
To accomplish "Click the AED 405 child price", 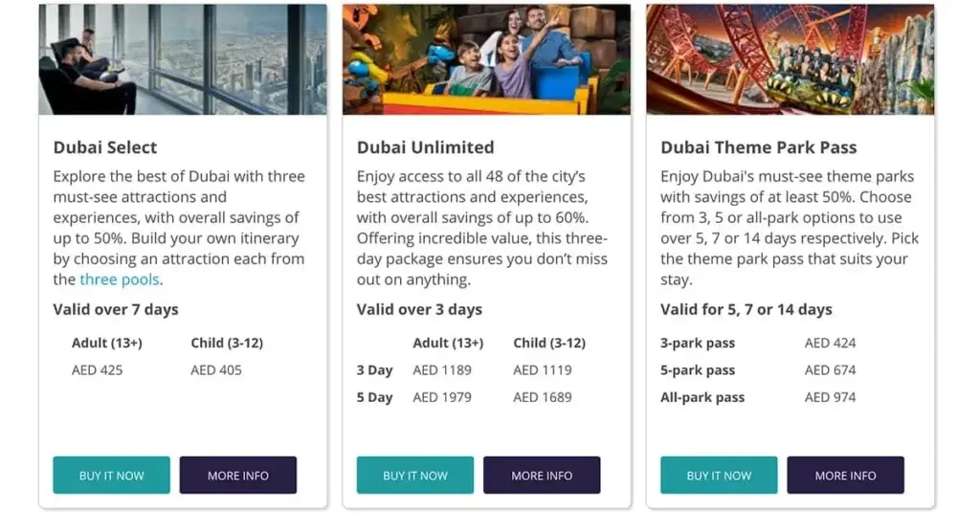I will click(216, 370).
